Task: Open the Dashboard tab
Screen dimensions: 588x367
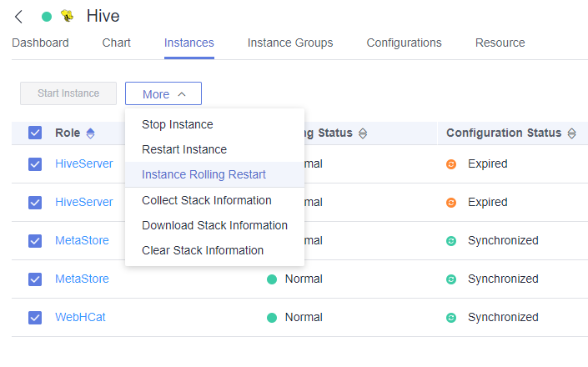Action: [x=40, y=43]
